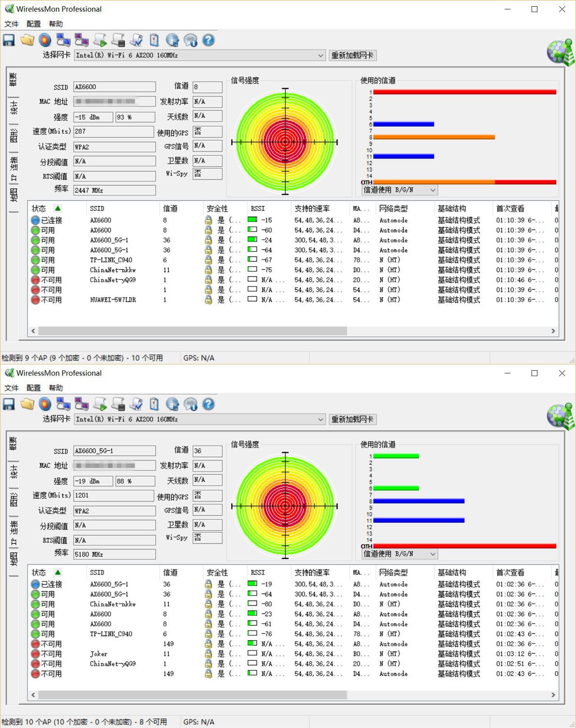
Task: Click the target options icon in the 5180 MHz window
Action: pos(45,404)
